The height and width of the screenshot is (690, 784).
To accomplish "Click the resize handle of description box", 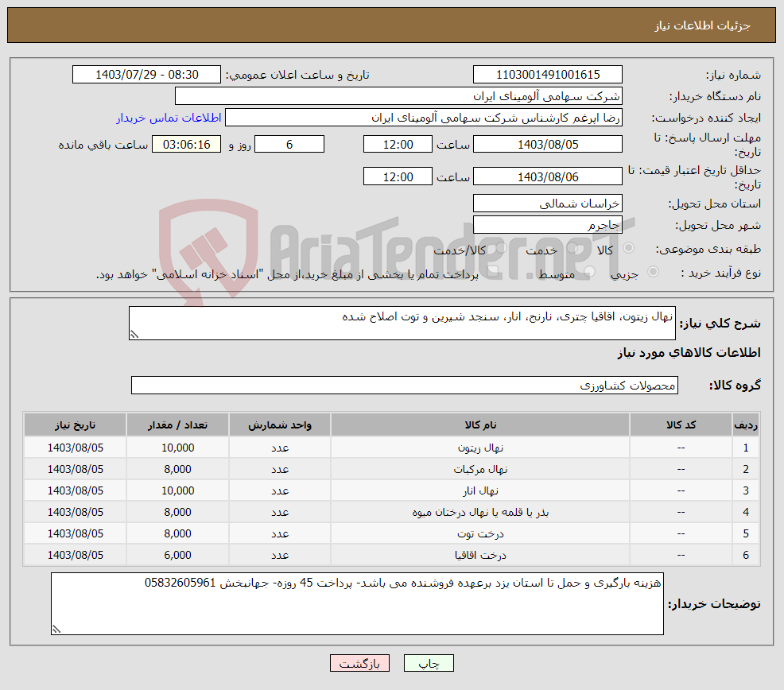I will click(134, 335).
